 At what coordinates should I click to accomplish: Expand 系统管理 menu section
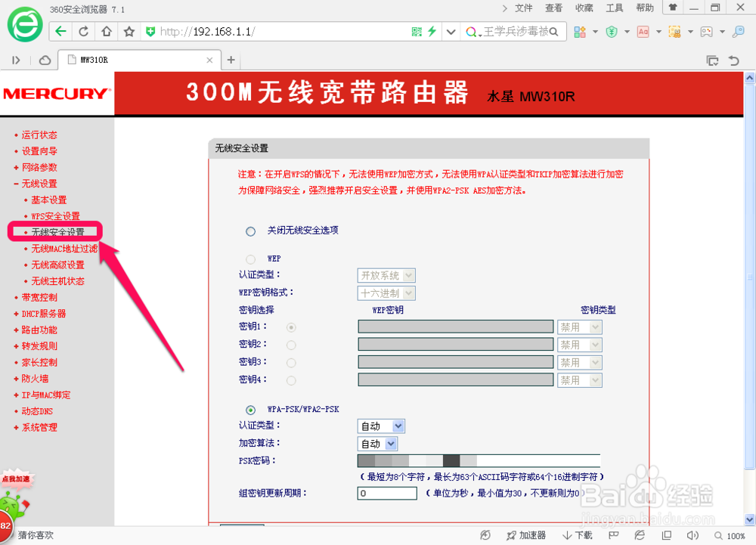[x=39, y=427]
